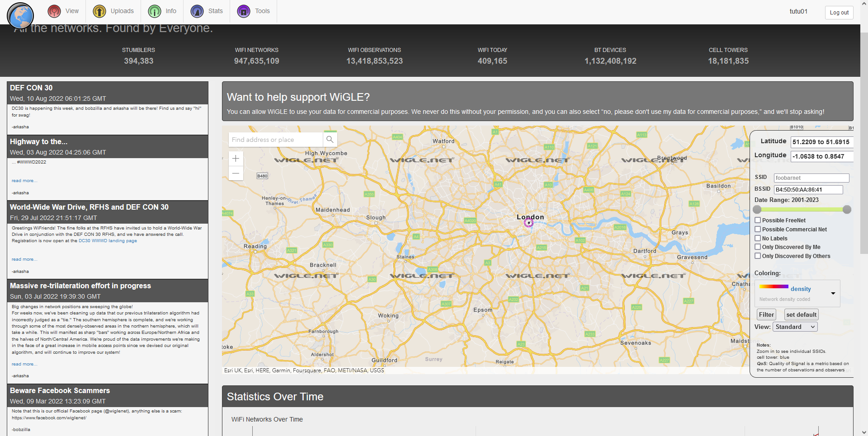Click DEF CON 30 news heading
The height and width of the screenshot is (436, 868).
[x=31, y=88]
